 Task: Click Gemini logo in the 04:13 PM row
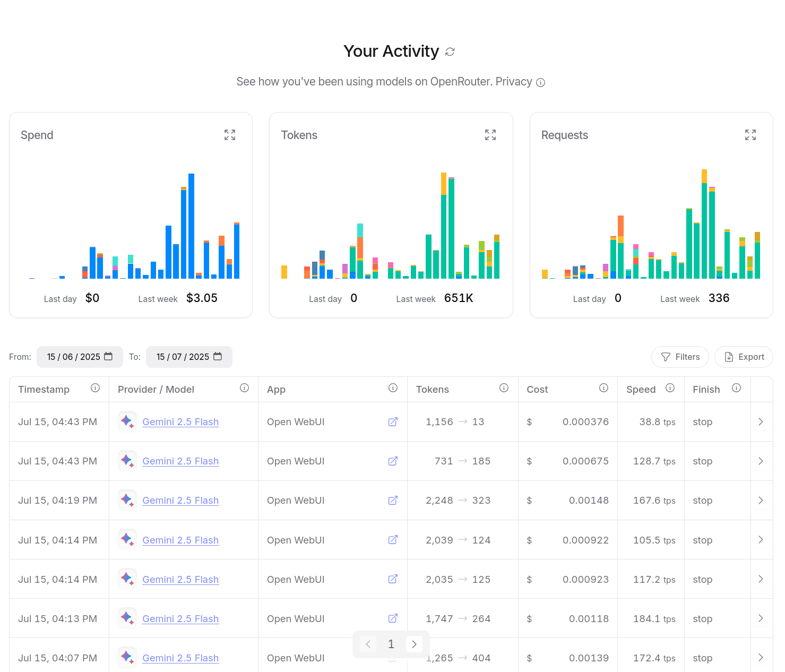click(127, 618)
